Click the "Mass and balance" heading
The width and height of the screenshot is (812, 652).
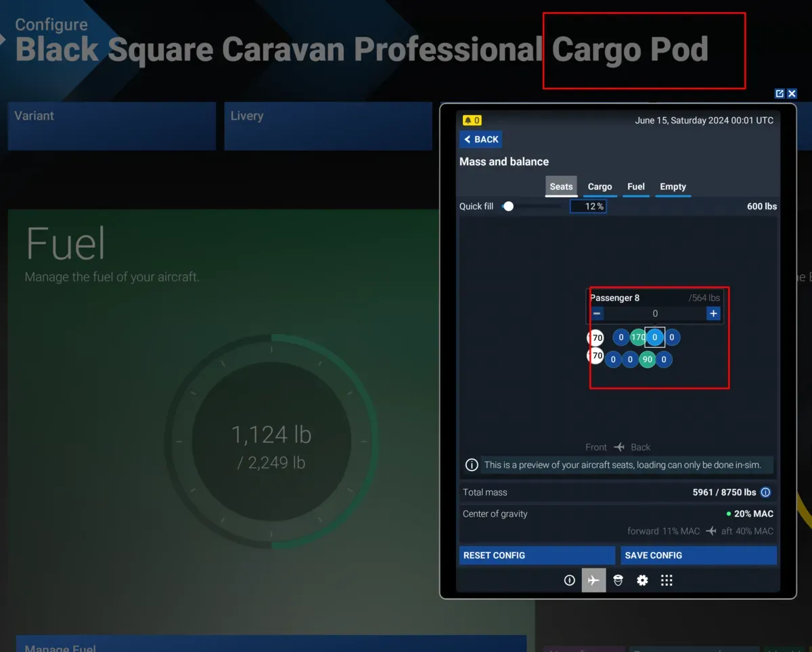click(504, 162)
